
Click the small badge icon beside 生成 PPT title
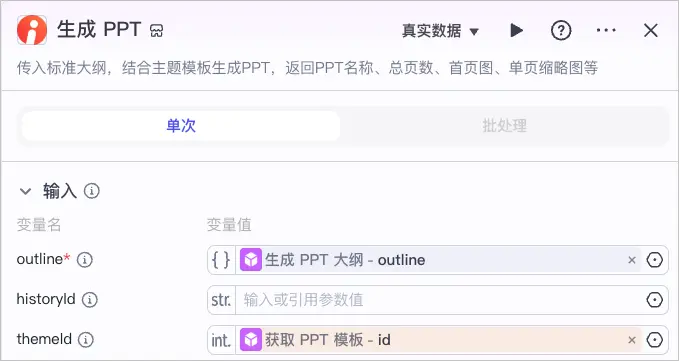point(156,31)
